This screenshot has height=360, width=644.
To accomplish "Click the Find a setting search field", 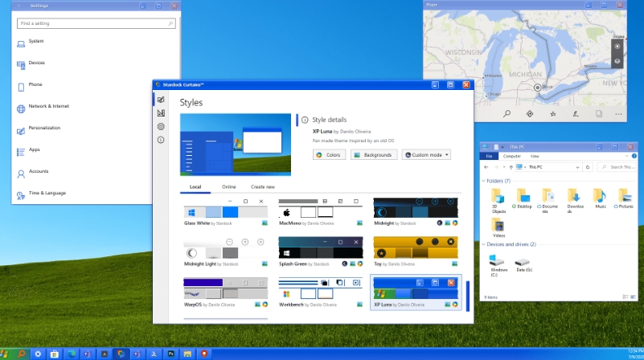I will coord(96,23).
